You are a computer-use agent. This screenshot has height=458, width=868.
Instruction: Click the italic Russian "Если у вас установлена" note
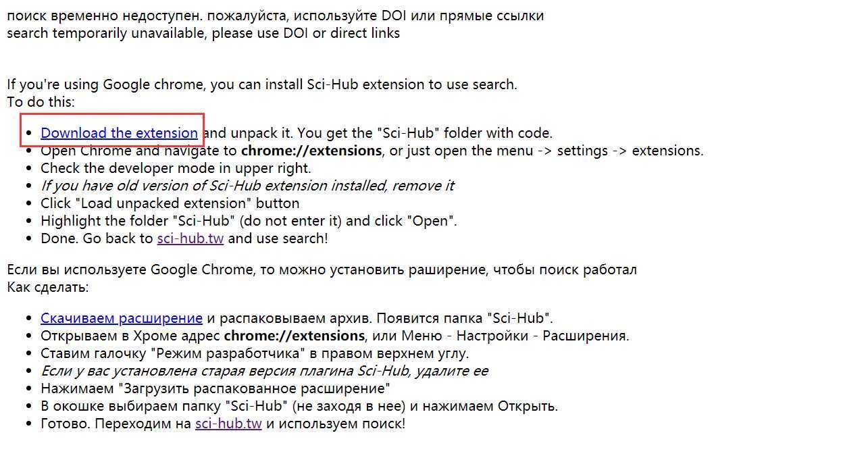pyautogui.click(x=264, y=371)
